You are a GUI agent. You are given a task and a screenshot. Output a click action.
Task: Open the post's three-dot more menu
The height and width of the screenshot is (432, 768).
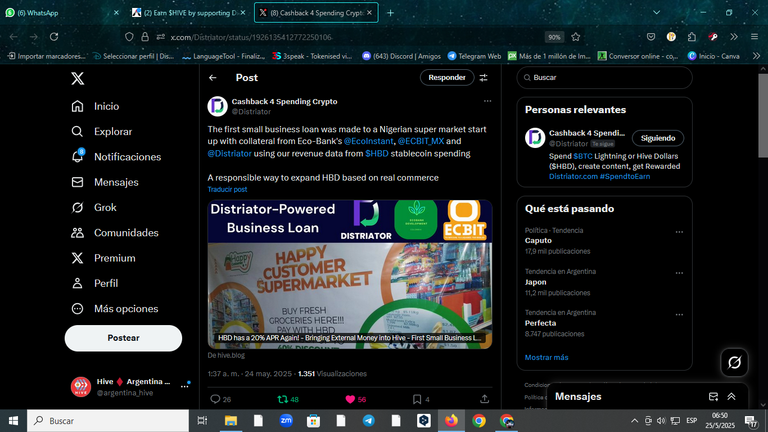487,101
